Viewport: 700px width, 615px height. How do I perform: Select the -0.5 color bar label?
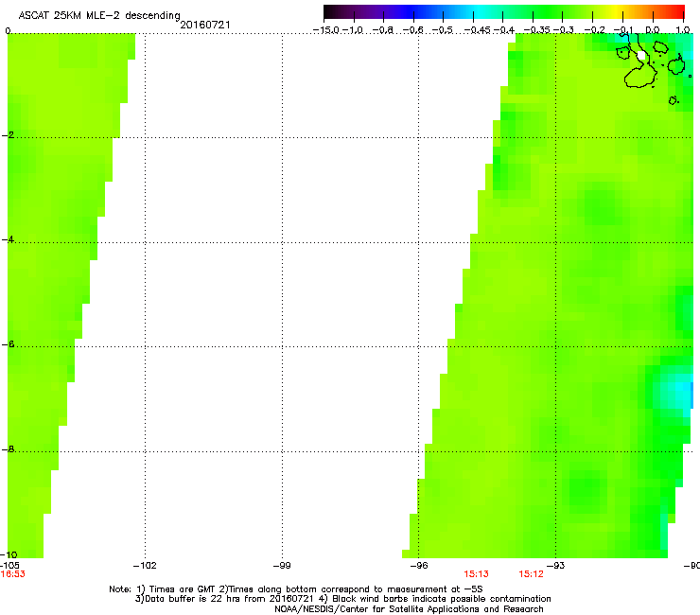click(443, 30)
